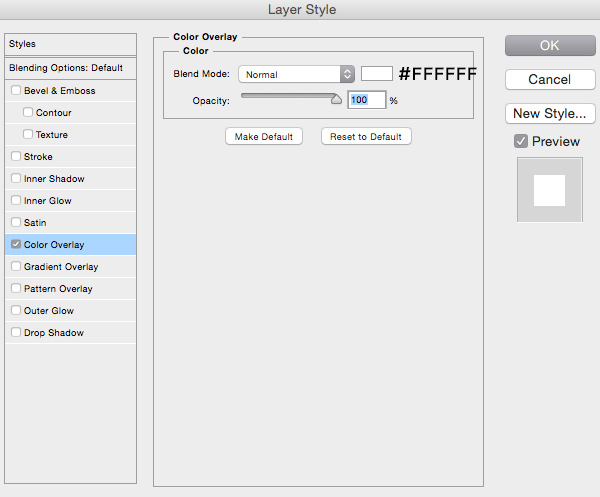Enable the Stroke checkbox
The height and width of the screenshot is (497, 600).
[x=16, y=156]
